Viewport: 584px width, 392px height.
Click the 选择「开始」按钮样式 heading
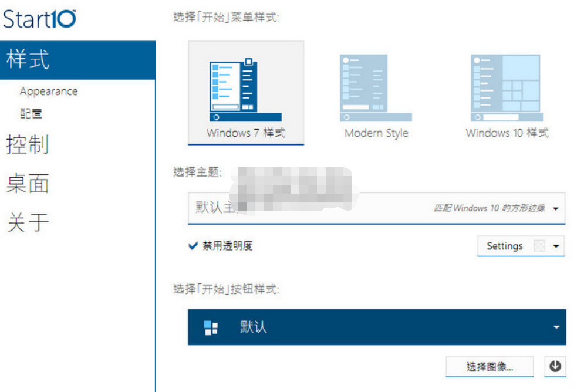(226, 289)
